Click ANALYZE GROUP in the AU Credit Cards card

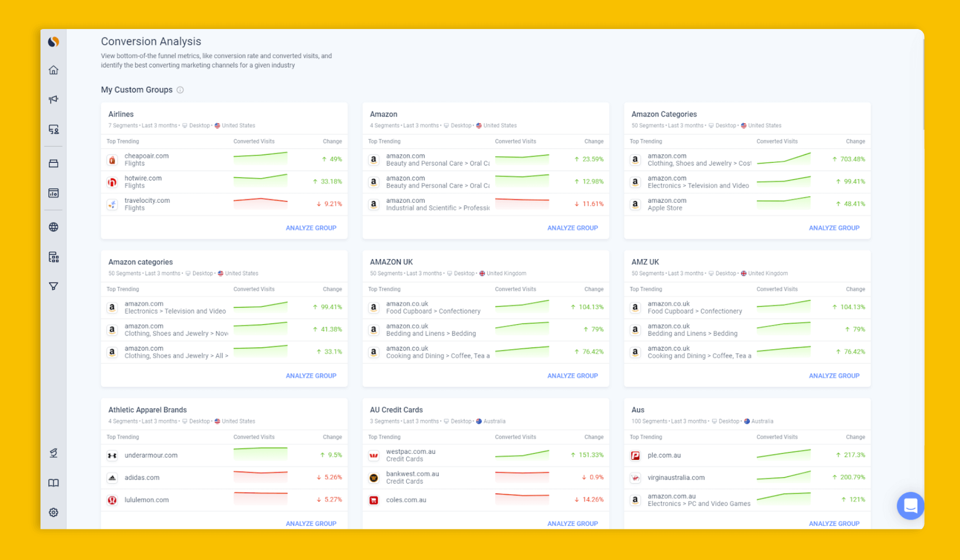click(x=572, y=523)
